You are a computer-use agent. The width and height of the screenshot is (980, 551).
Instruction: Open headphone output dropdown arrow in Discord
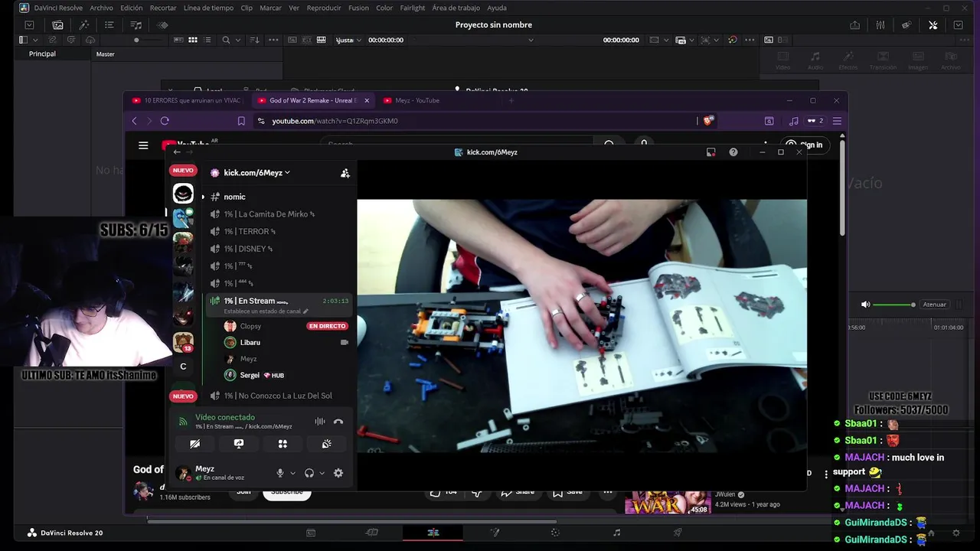tap(322, 473)
